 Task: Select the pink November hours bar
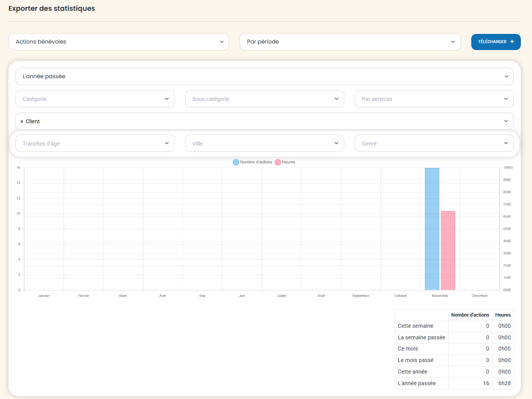point(448,250)
